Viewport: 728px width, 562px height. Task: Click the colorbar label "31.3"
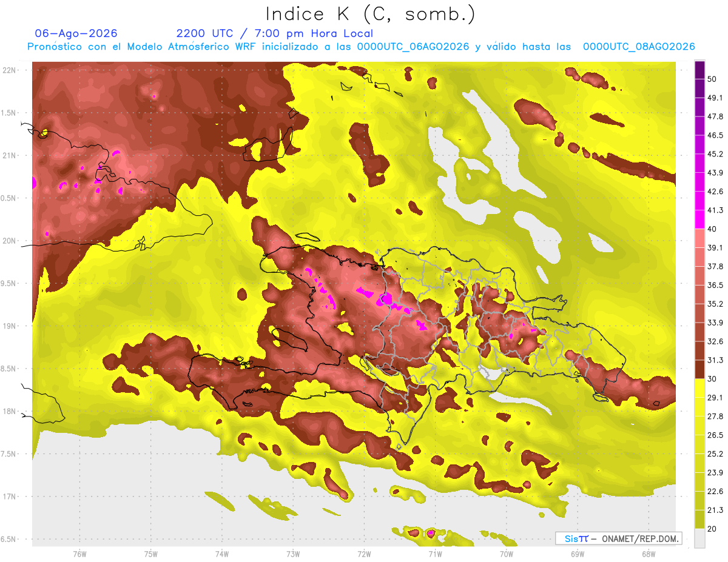click(715, 360)
